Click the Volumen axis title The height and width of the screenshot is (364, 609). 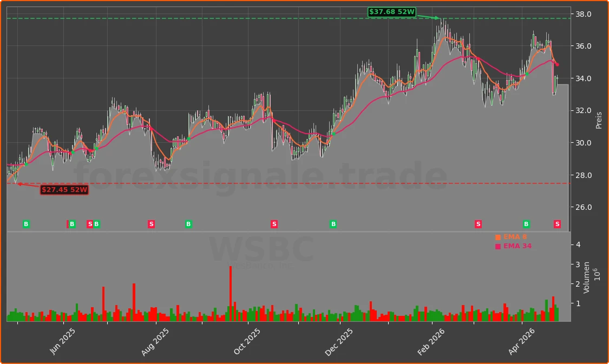click(x=586, y=277)
